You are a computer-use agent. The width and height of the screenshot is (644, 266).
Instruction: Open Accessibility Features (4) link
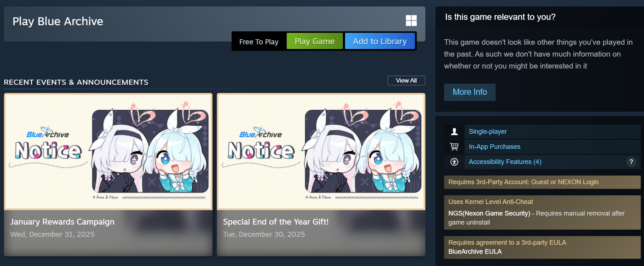click(x=505, y=162)
